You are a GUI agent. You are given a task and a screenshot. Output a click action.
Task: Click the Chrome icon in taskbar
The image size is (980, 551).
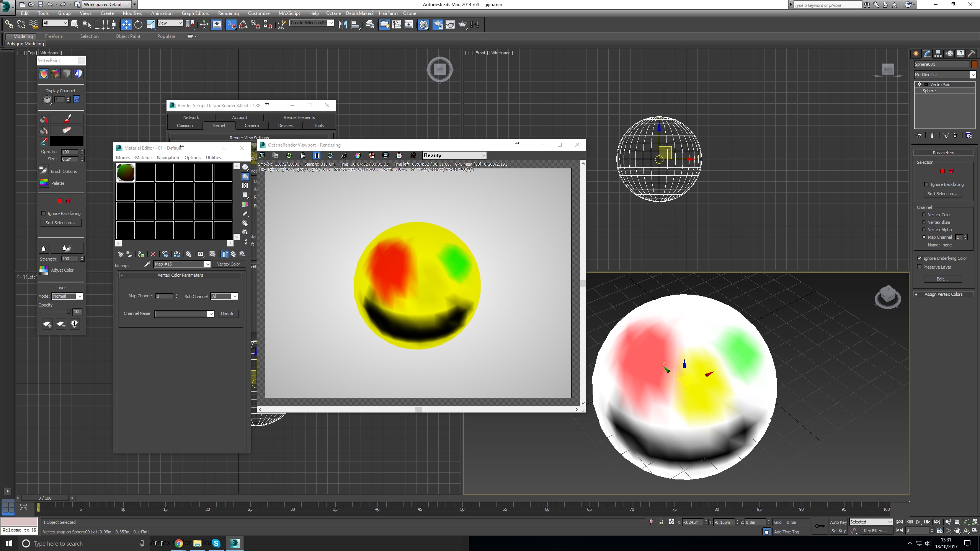178,543
